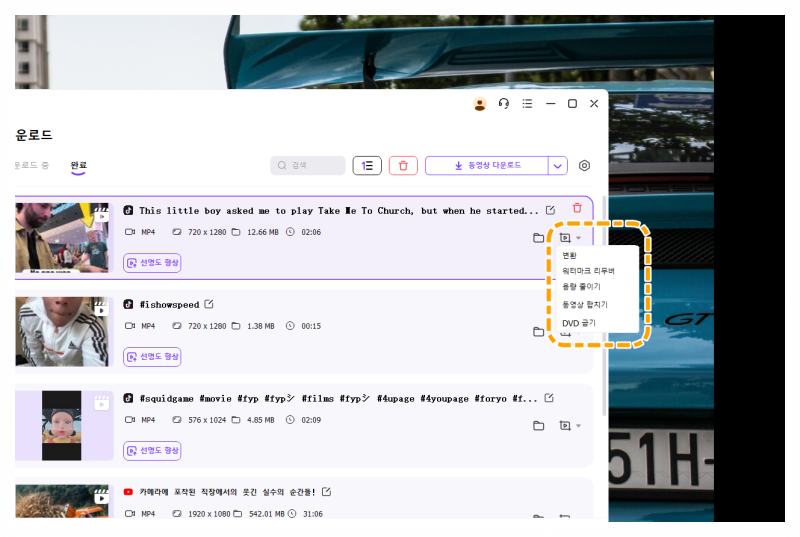
Task: Click the '576 x 1024' resolution
Action: coord(207,420)
